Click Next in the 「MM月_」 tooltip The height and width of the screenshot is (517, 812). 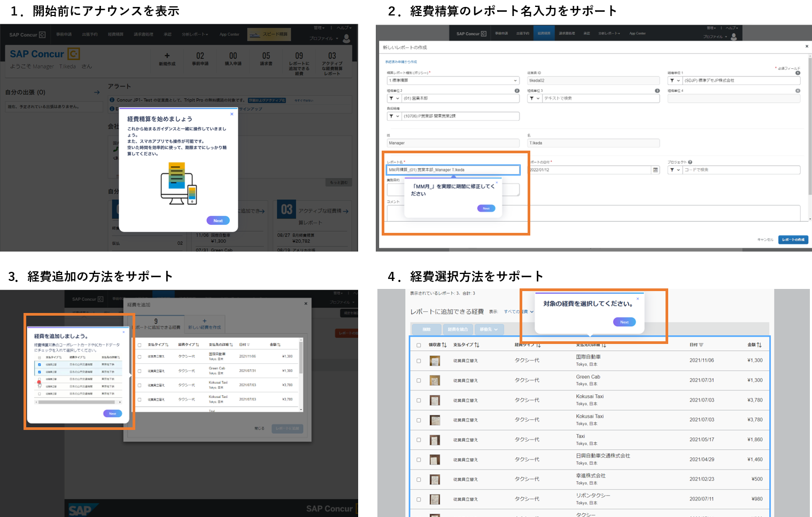[486, 208]
